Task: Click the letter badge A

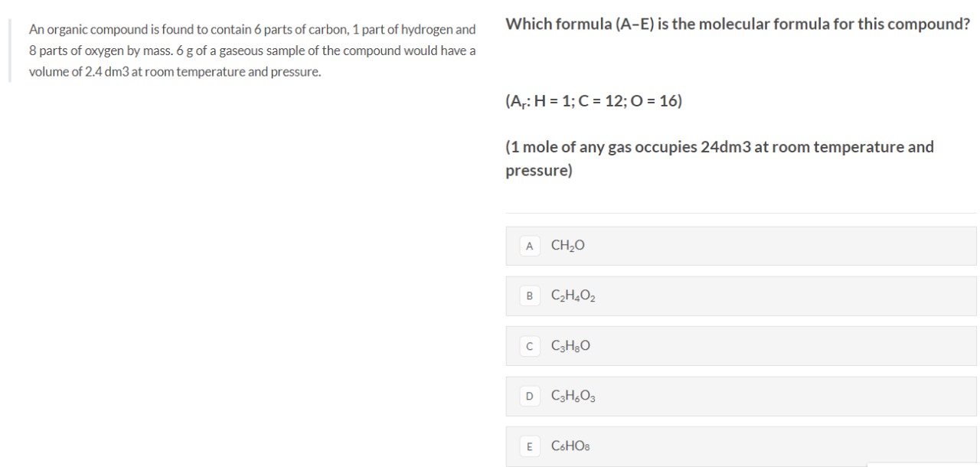Action: point(528,246)
